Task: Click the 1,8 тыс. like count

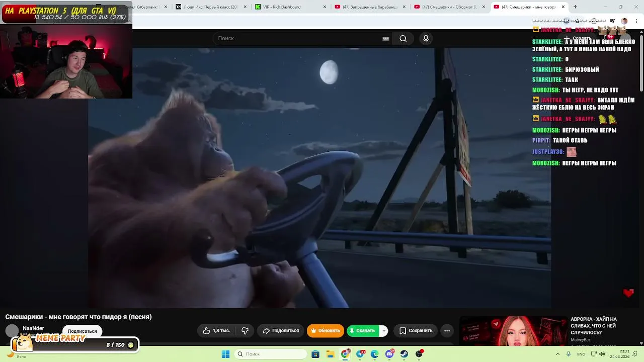Action: (x=221, y=331)
